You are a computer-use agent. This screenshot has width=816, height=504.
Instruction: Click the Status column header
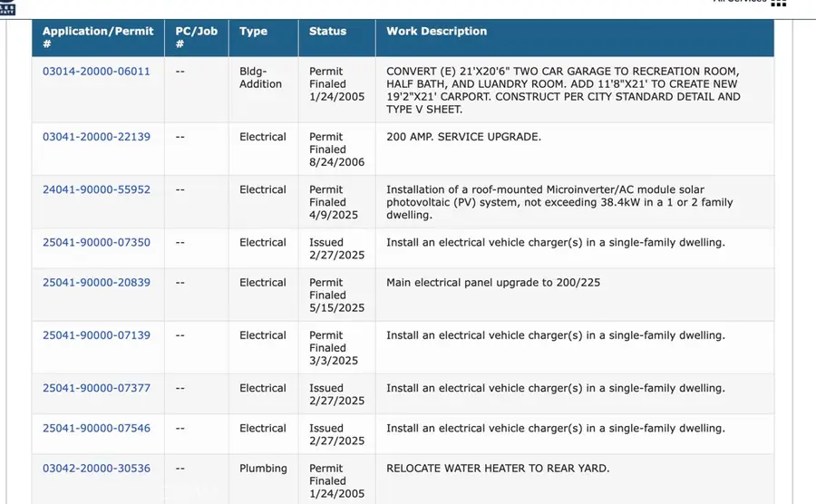pyautogui.click(x=327, y=31)
